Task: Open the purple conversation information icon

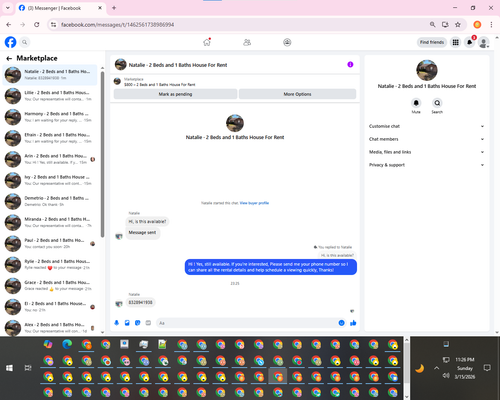Action: click(350, 65)
